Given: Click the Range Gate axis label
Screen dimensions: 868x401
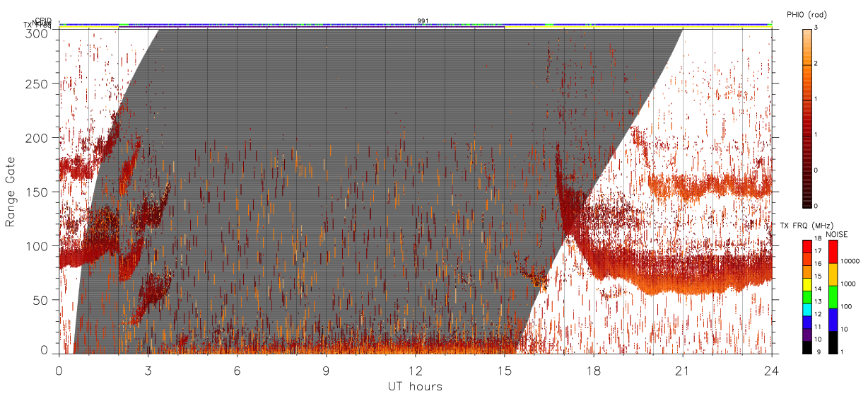Looking at the screenshot, I should 10,192.
